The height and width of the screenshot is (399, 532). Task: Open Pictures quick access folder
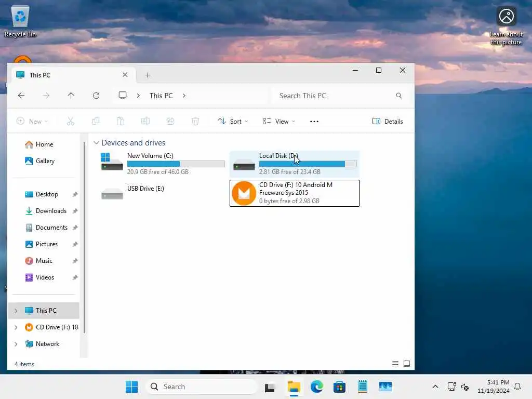[x=44, y=244]
